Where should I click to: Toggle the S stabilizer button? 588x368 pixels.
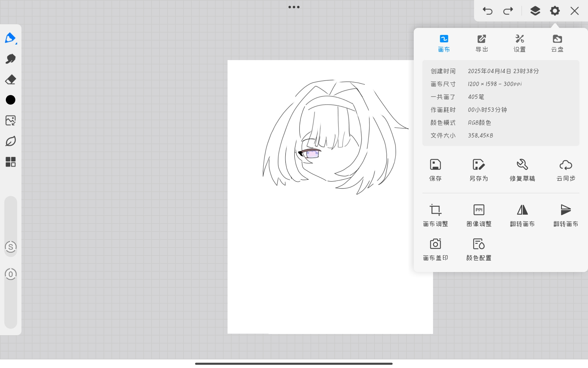[11, 247]
